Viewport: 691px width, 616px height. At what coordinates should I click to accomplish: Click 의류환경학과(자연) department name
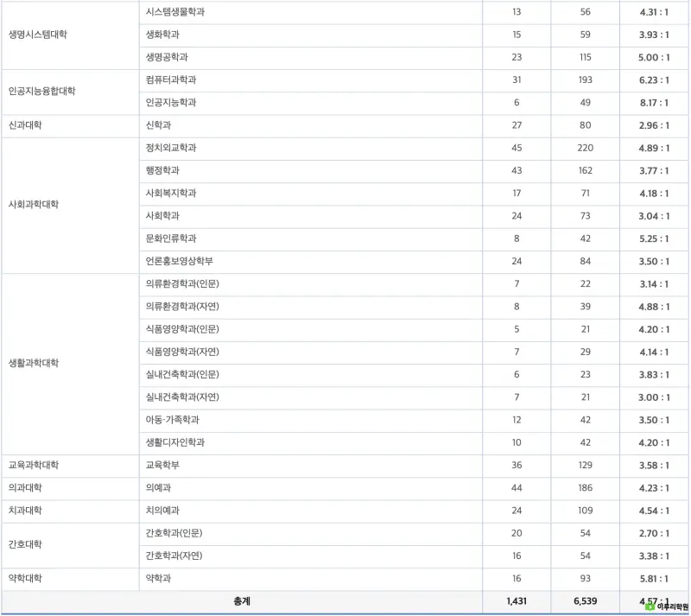182,307
